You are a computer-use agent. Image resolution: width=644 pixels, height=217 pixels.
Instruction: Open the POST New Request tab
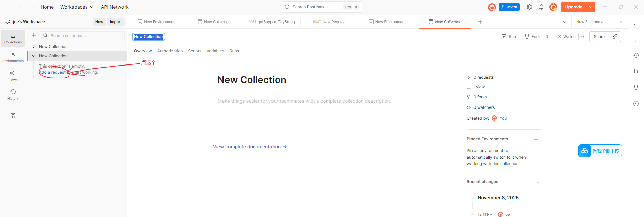coord(329,22)
